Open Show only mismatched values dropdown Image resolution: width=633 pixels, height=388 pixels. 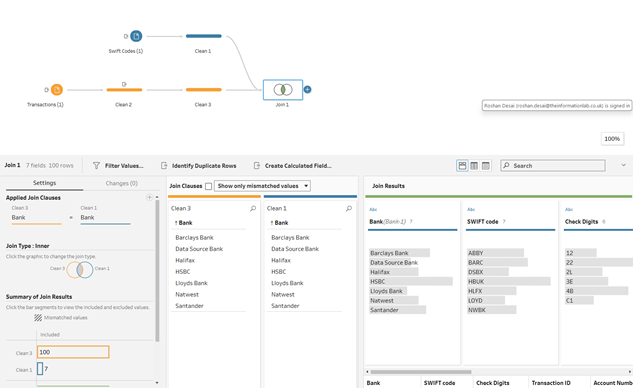[x=262, y=186]
